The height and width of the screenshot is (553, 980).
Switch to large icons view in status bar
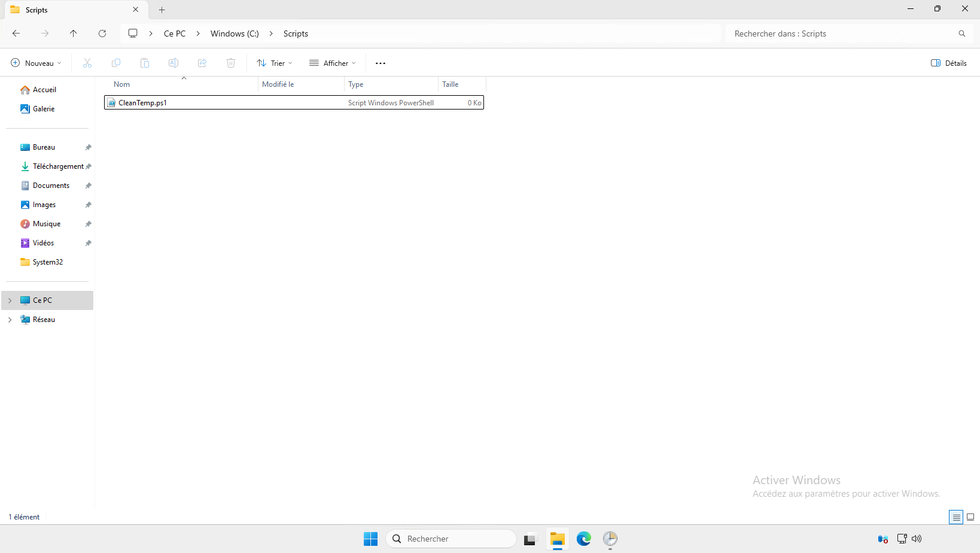pos(970,517)
